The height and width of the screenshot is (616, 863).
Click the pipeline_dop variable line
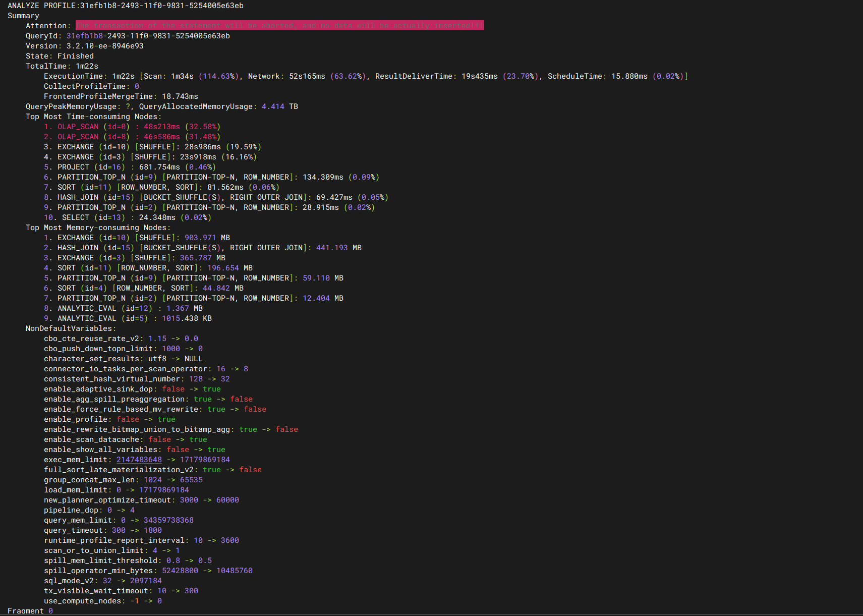click(89, 510)
